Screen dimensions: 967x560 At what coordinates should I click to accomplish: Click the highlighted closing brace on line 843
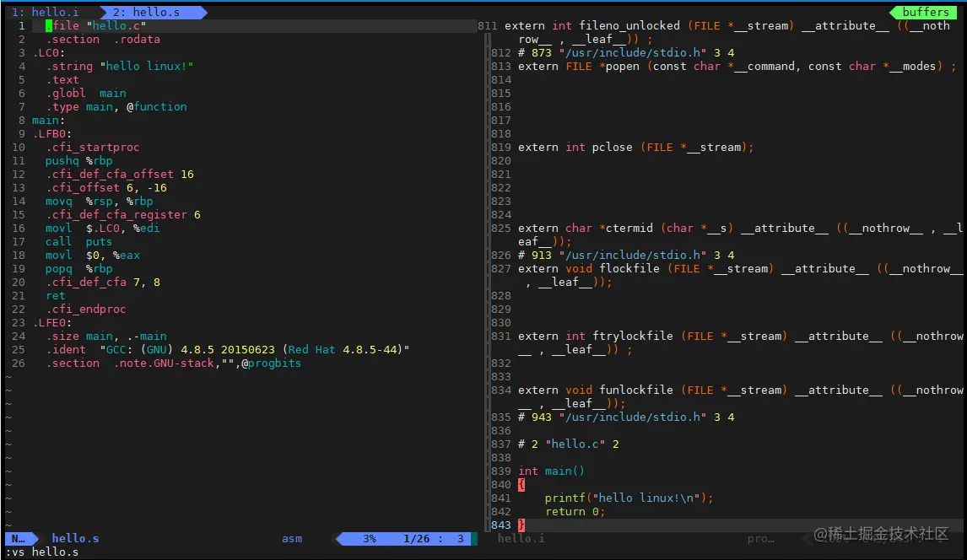click(521, 527)
